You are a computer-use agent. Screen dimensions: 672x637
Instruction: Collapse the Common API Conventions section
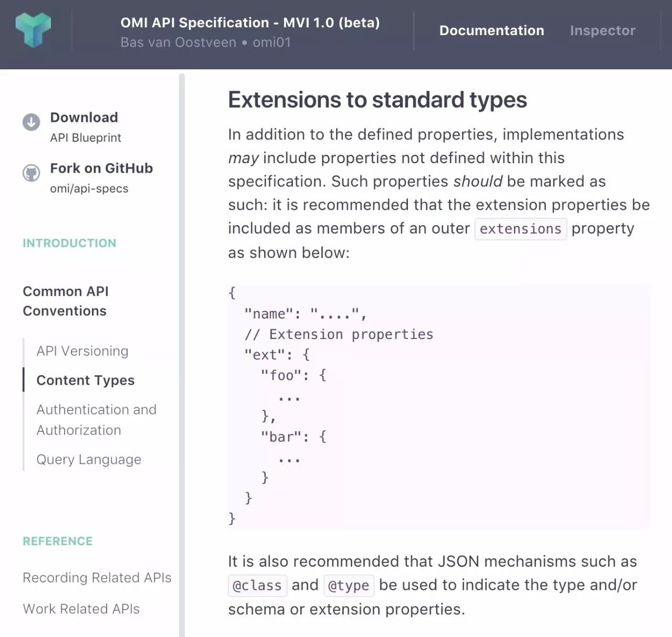[x=66, y=301]
